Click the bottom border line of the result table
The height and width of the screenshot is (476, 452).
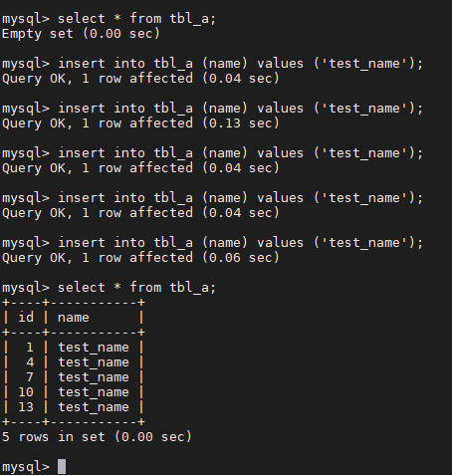74,422
